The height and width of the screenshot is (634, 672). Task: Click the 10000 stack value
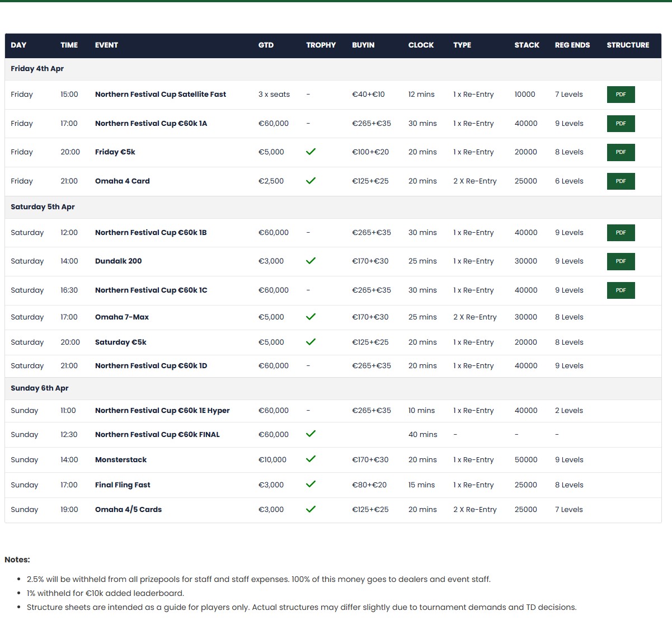[x=525, y=95]
